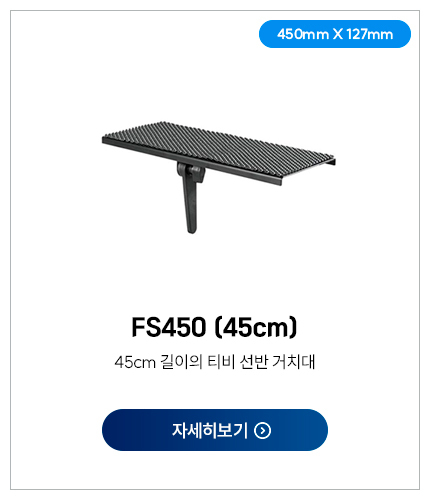Click the FS450 (45cm) product title
The image size is (430, 500).
click(214, 327)
